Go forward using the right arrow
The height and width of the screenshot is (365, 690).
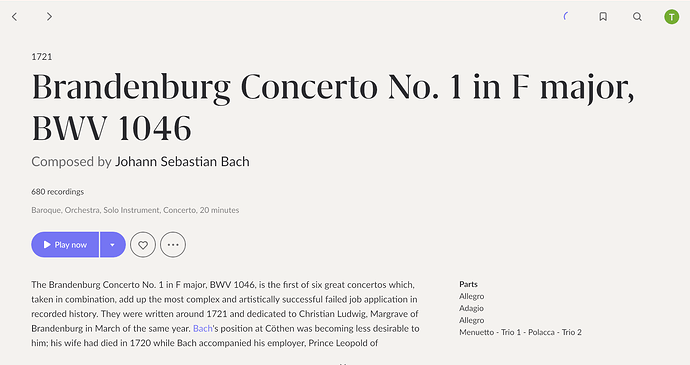click(49, 17)
